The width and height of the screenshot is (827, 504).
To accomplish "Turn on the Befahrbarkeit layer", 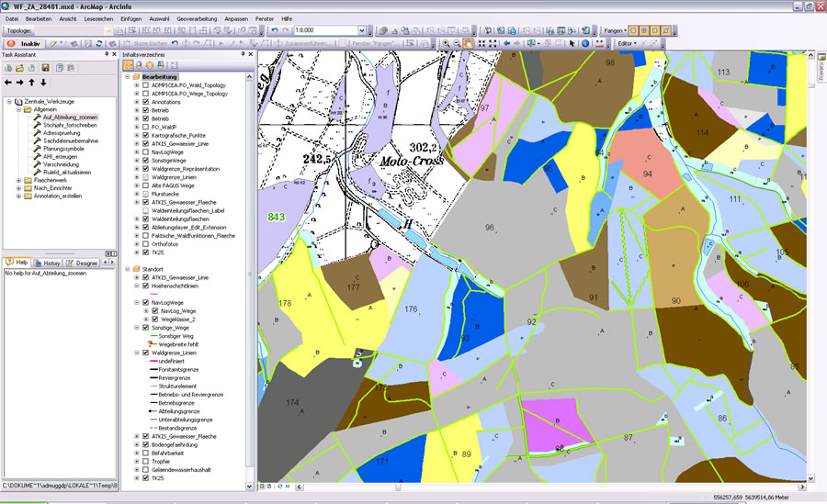I will pos(145,454).
